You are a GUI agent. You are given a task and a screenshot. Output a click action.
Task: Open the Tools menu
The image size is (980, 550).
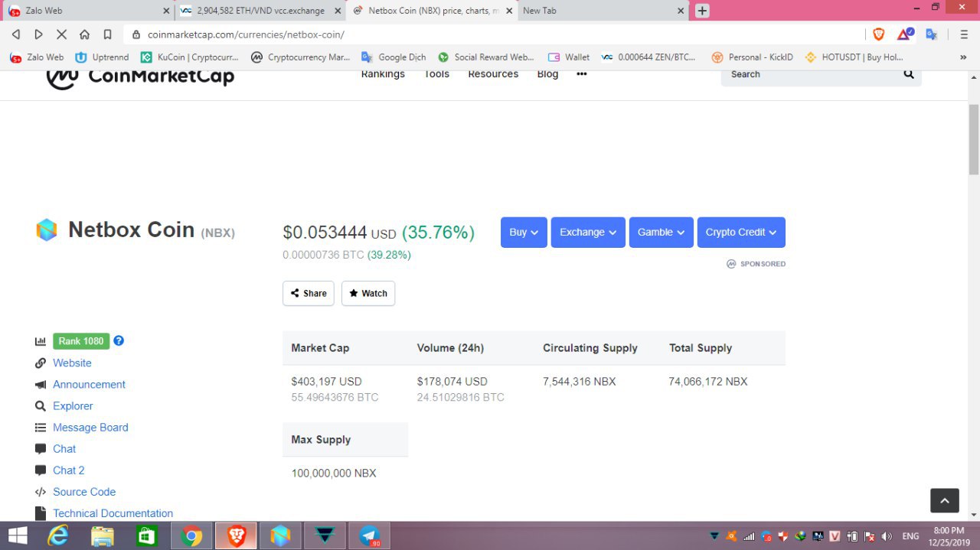click(436, 74)
